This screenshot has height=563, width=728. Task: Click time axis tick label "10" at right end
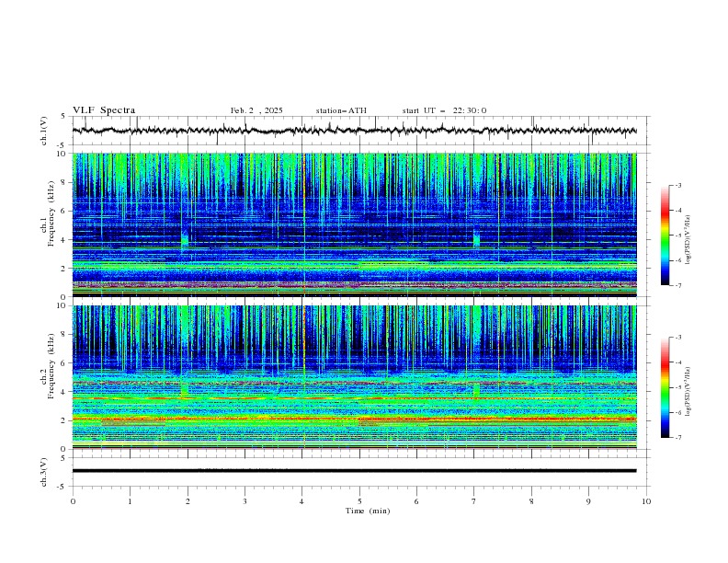646,501
